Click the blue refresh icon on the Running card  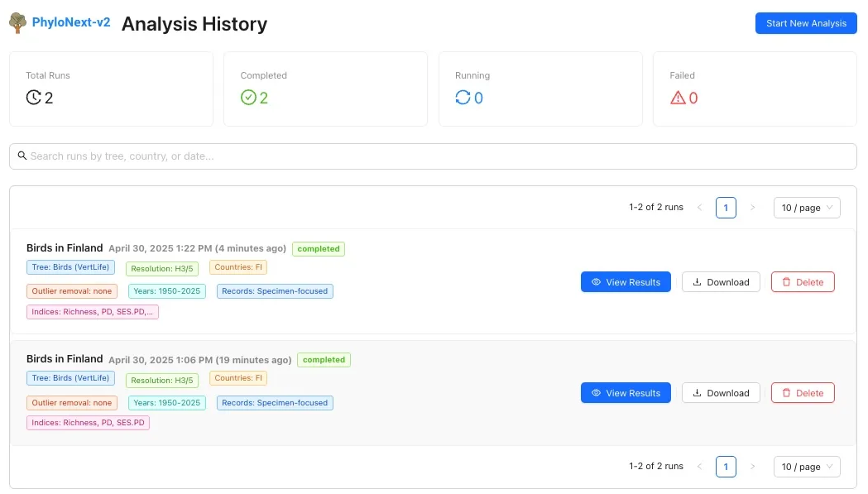tap(462, 98)
